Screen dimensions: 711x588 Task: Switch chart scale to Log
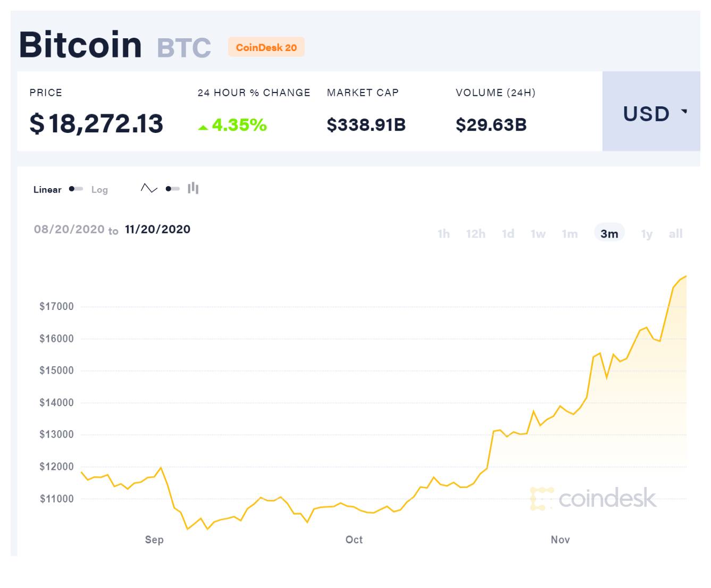click(99, 190)
